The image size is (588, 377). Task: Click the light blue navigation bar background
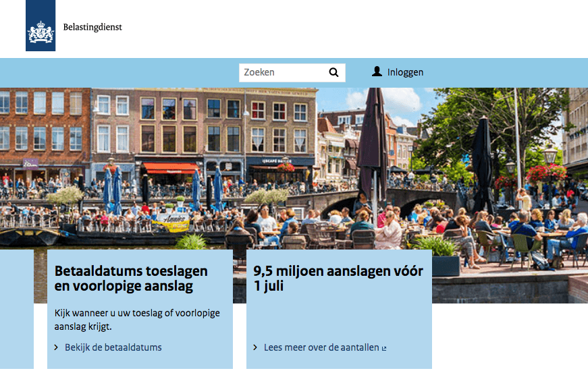point(120,73)
